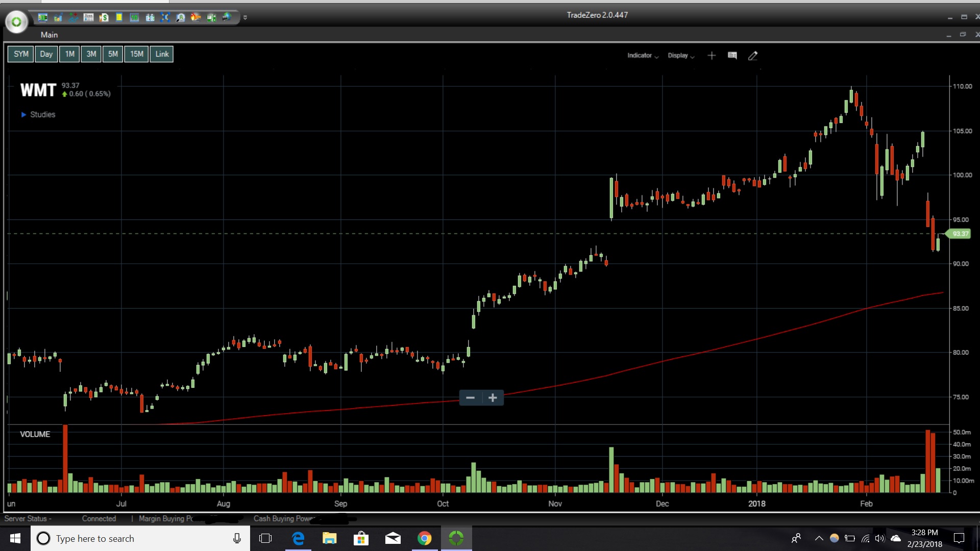Screen dimensions: 980x551
Task: Click the 110.00 price axis label
Action: [962, 86]
